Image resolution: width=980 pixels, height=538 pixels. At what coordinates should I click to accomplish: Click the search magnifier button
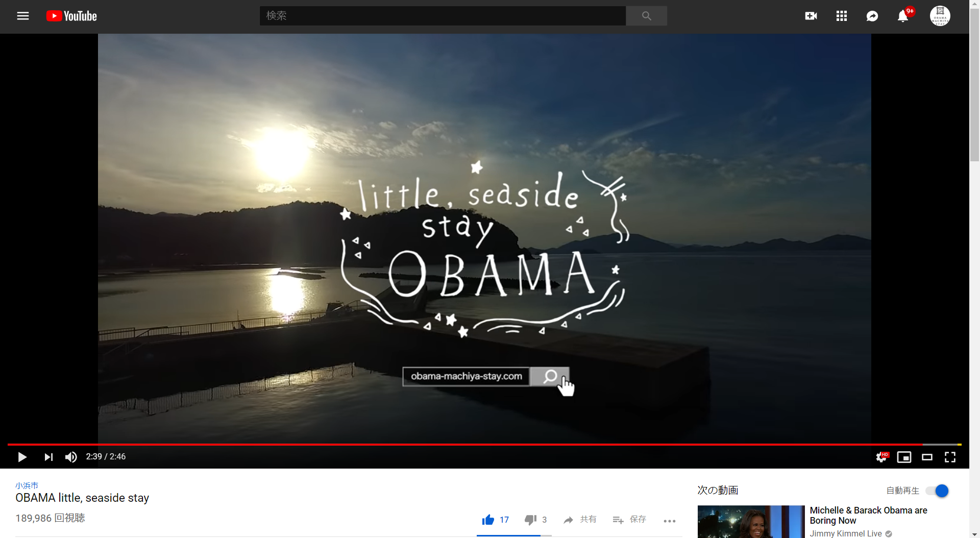coord(646,16)
